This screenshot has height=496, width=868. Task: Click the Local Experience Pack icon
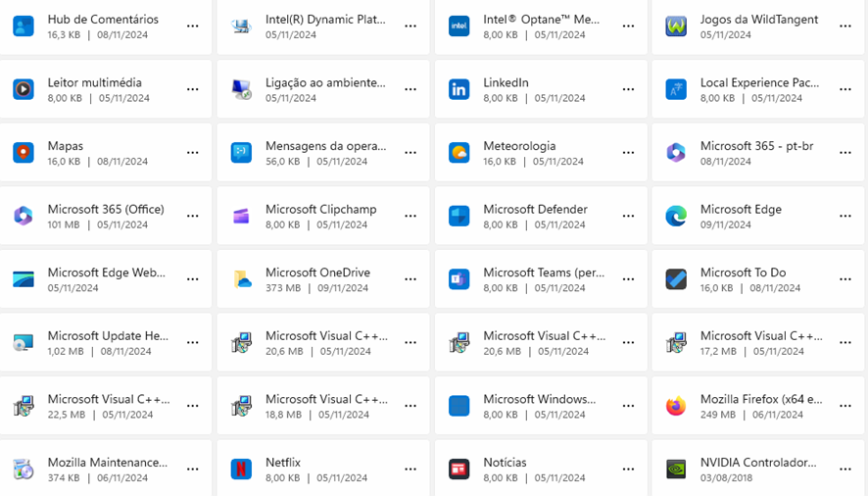coord(676,89)
